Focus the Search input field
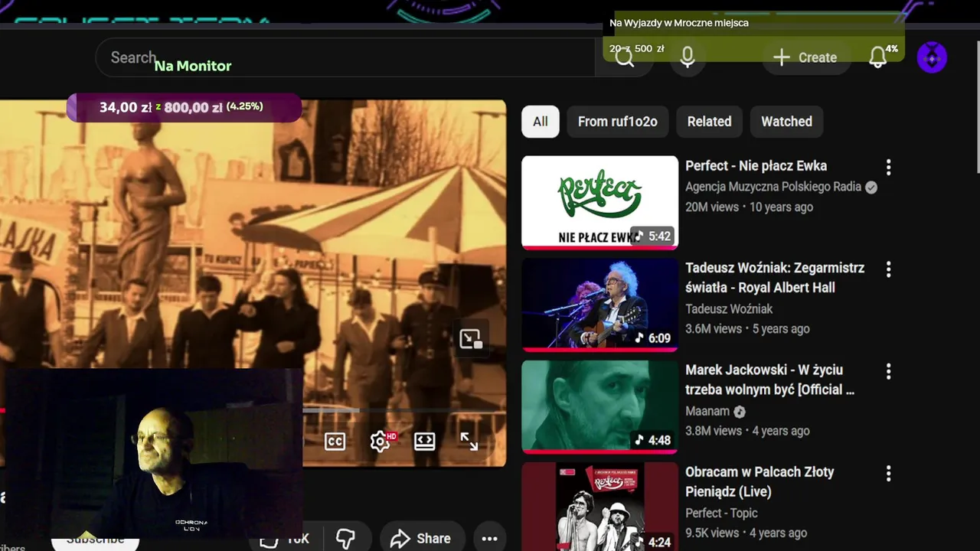 [x=345, y=57]
